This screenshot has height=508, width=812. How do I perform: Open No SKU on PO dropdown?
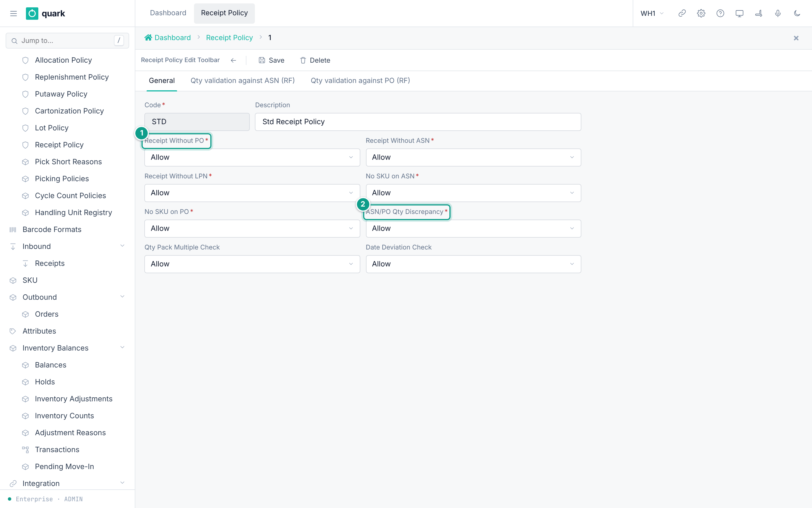(252, 229)
